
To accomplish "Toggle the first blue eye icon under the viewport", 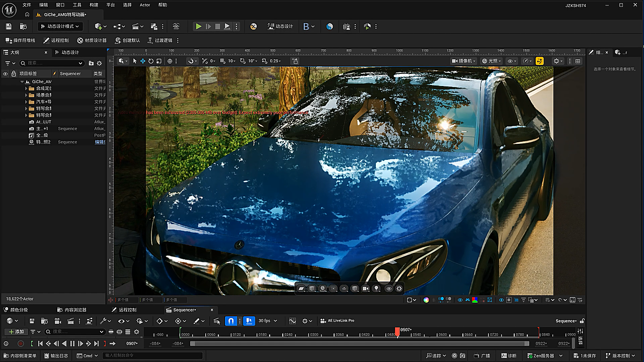I will click(x=460, y=300).
